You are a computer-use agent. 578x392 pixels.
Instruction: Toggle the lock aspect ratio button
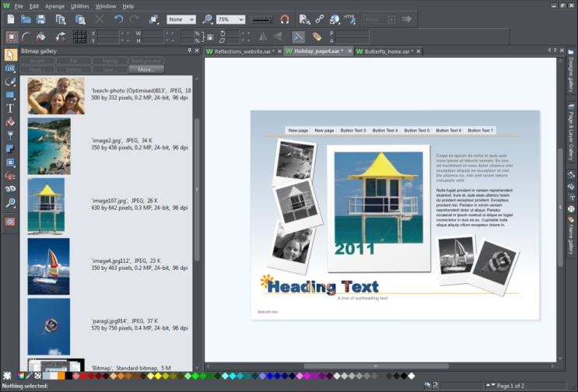tap(210, 37)
